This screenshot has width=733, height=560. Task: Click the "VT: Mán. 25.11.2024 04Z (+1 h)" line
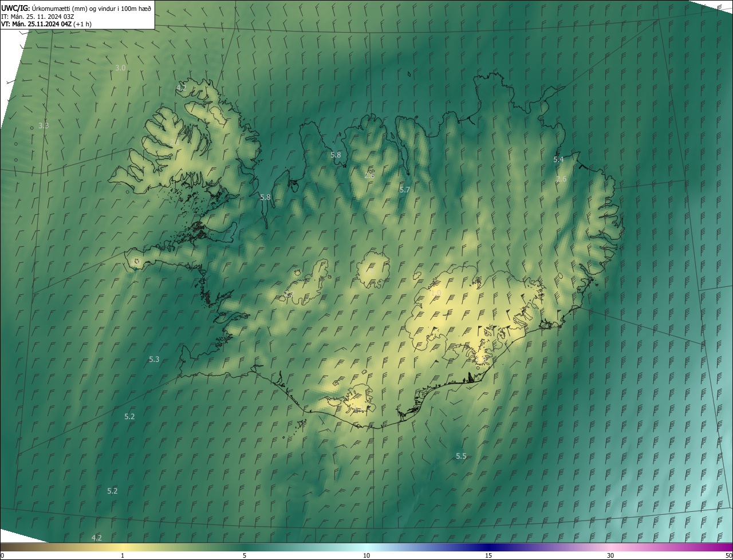coord(46,24)
